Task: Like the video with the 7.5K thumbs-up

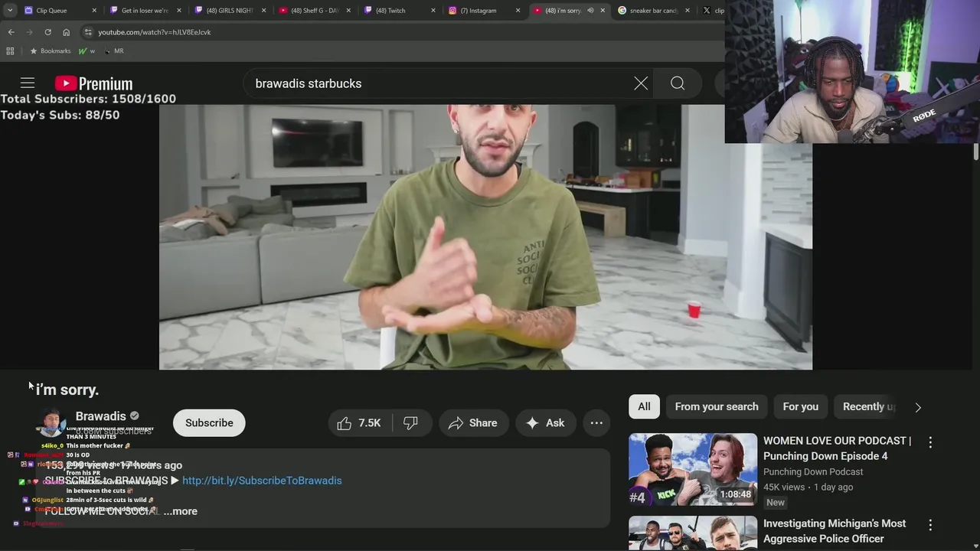Action: (359, 423)
